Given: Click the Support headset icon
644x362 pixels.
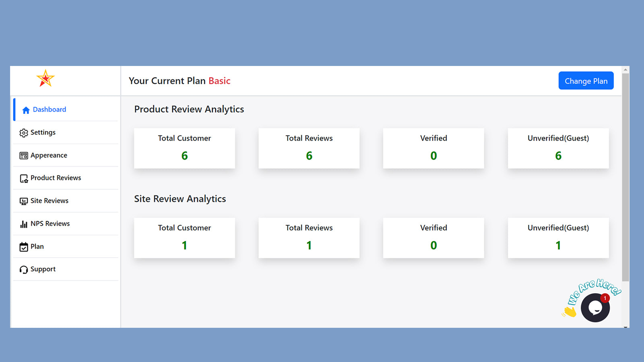Looking at the screenshot, I should point(24,269).
